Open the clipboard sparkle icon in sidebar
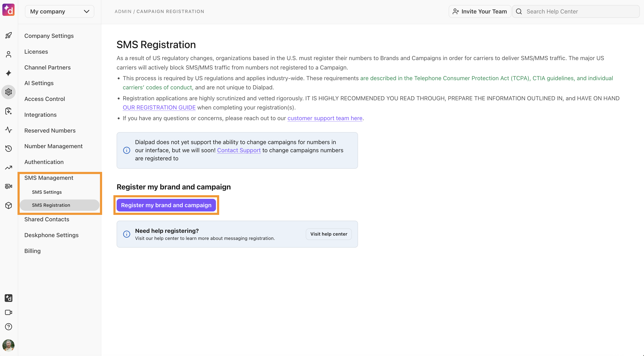The image size is (644, 356). 9,111
